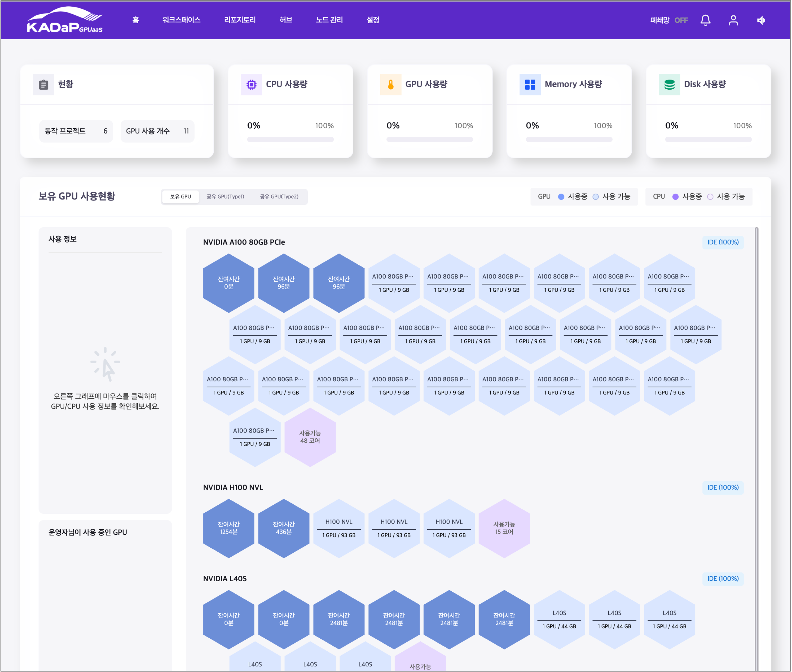The image size is (792, 672).
Task: Click the KADaP GPUaaS logo
Action: tap(65, 19)
